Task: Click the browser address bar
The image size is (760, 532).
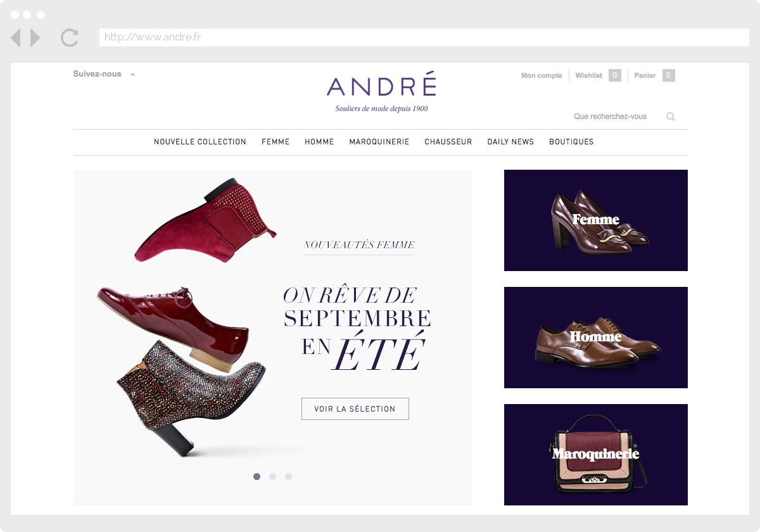Action: [424, 37]
